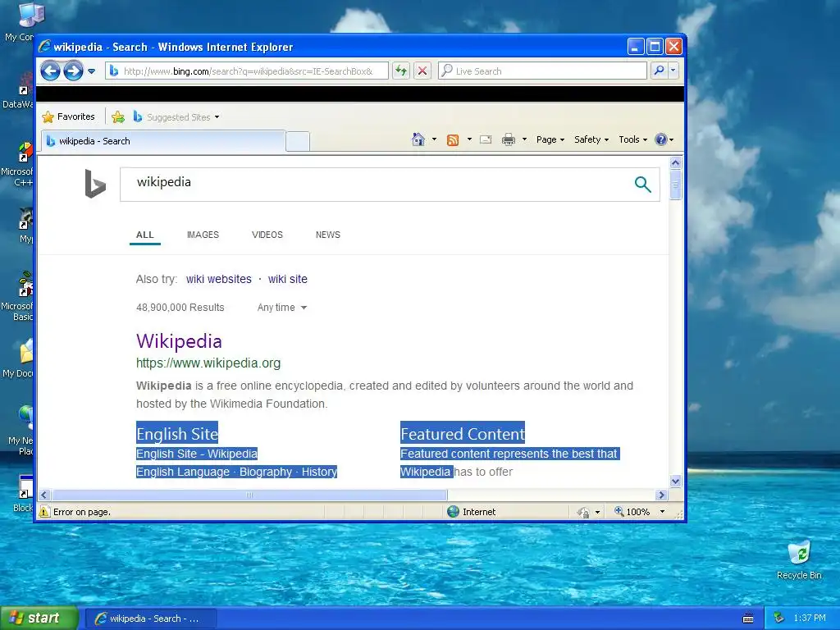The height and width of the screenshot is (630, 840).
Task: Follow the 'wiki site' suggestion link
Action: point(288,279)
